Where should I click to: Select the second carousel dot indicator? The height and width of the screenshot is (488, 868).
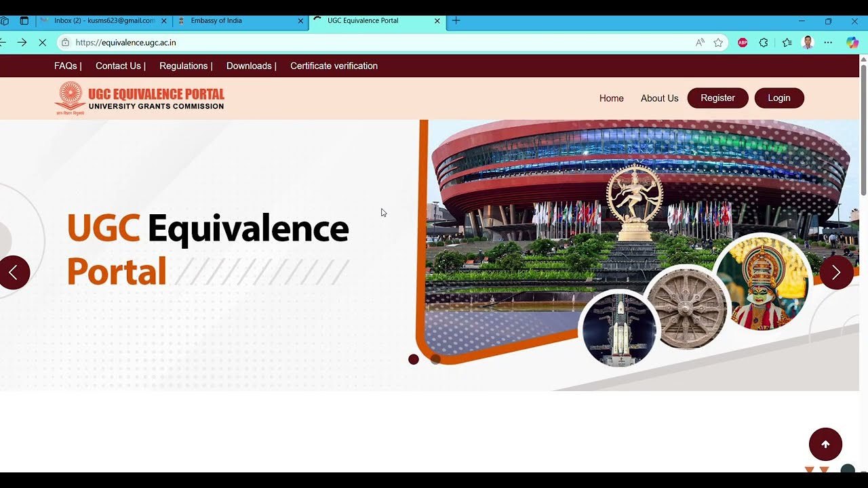coord(435,359)
